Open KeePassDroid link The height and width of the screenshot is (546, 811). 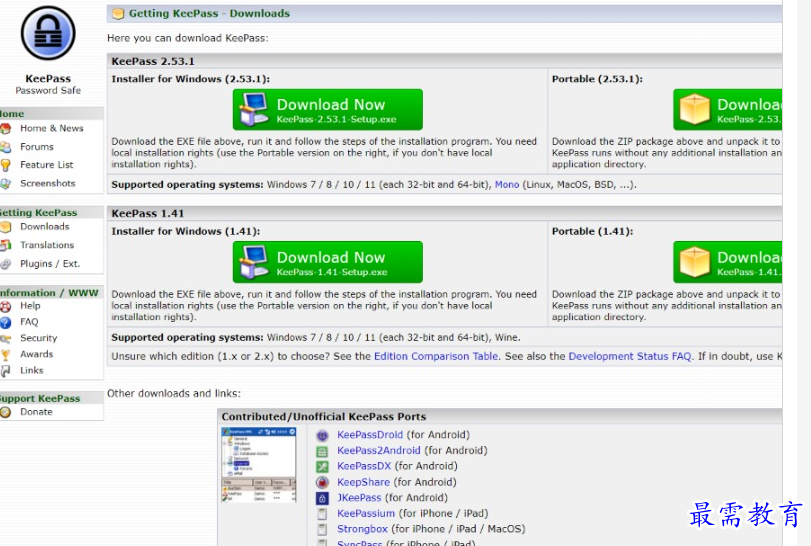pos(370,435)
